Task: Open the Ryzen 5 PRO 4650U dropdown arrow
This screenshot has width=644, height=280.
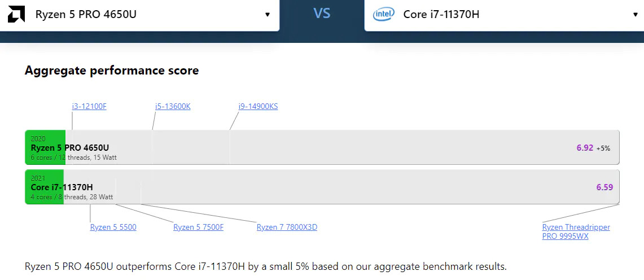Action: [x=268, y=15]
